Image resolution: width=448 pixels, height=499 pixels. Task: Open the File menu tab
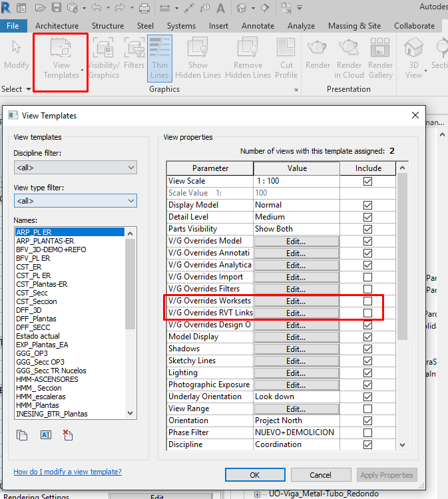coord(13,26)
